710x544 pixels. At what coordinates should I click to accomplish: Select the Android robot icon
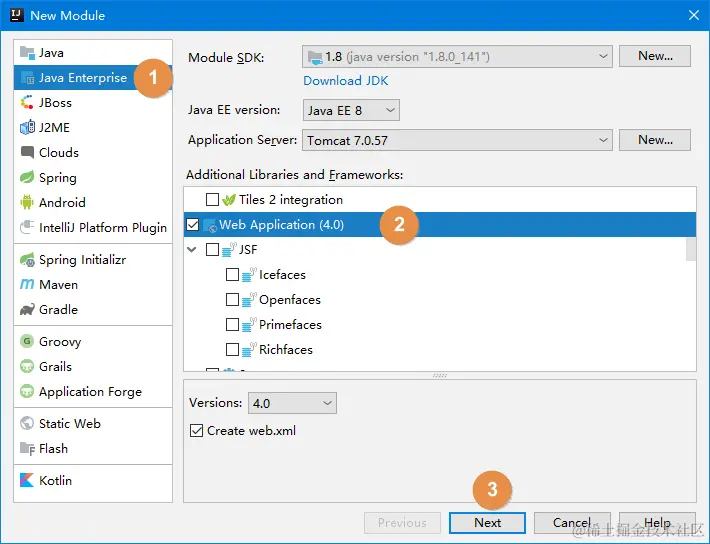(x=27, y=202)
